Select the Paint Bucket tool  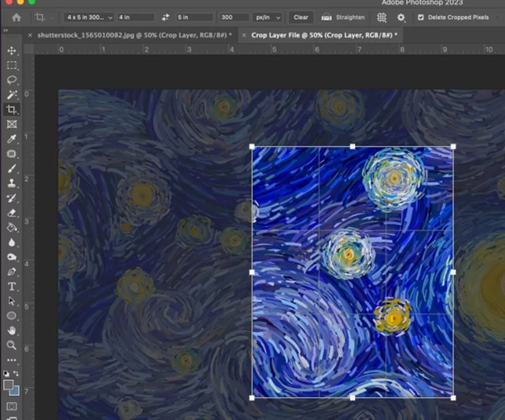tap(12, 227)
